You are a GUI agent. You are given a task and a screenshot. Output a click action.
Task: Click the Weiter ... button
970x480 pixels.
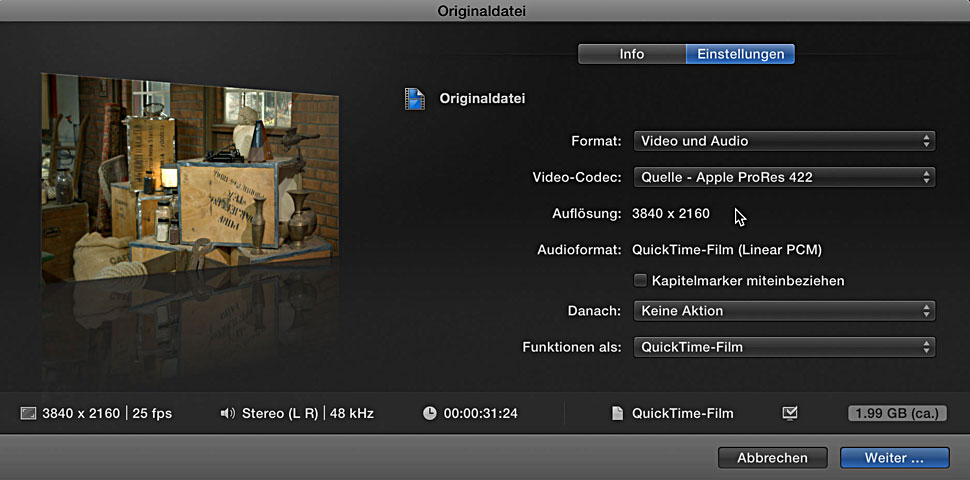point(894,457)
